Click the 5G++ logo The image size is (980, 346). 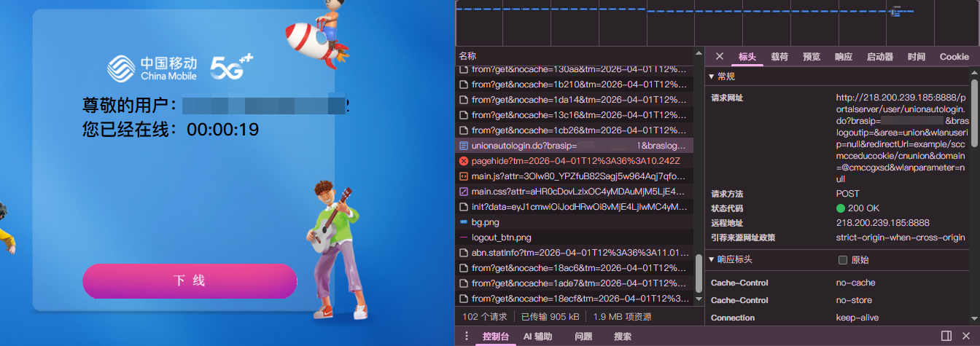232,66
